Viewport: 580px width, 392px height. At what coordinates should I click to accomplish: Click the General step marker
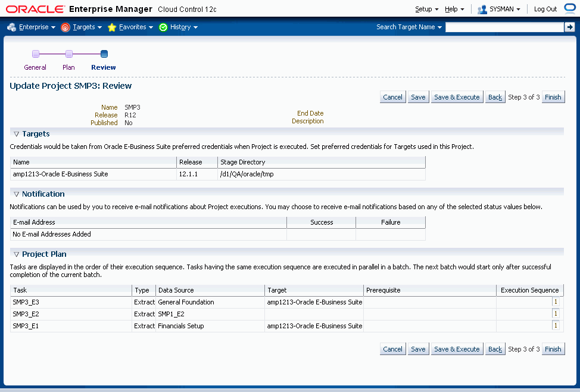(36, 54)
